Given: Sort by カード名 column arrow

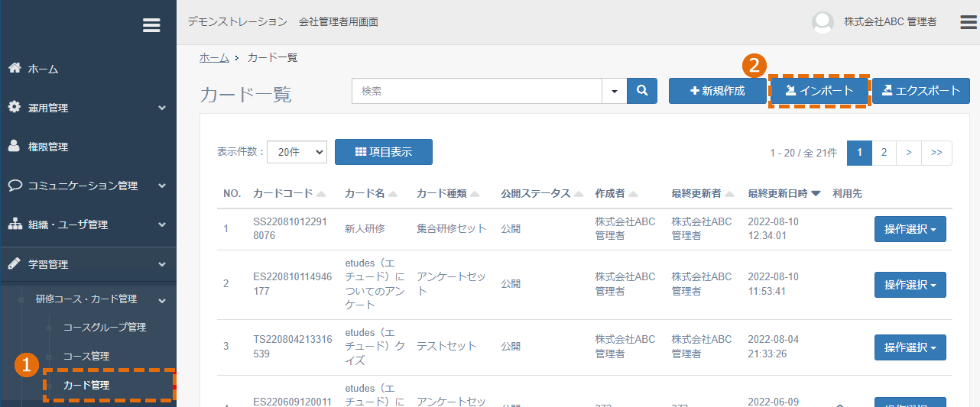Looking at the screenshot, I should [393, 194].
